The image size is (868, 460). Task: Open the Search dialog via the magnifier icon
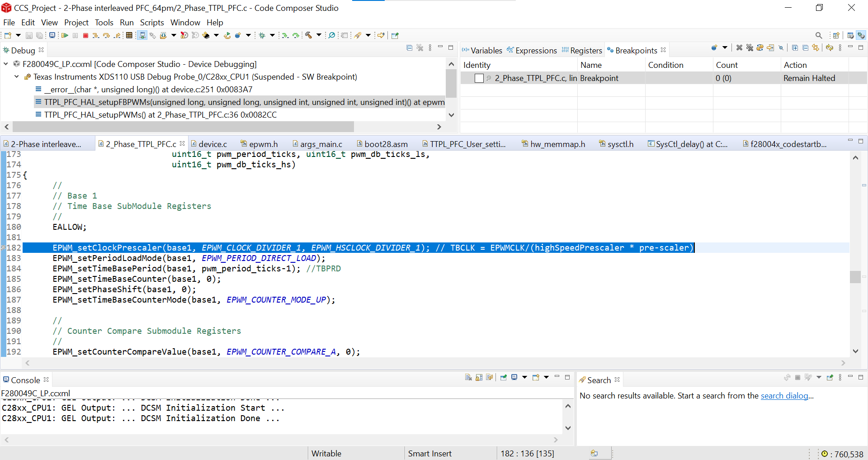click(x=819, y=35)
